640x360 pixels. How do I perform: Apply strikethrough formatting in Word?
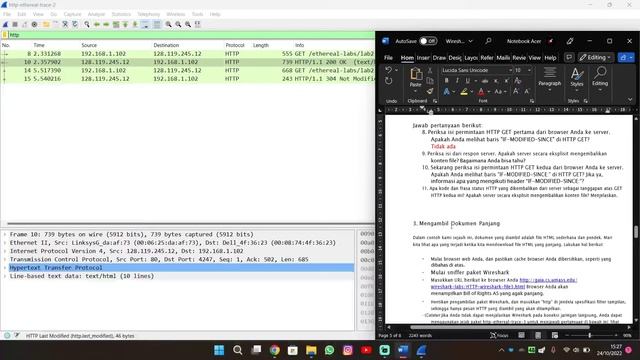pyautogui.click(x=485, y=81)
